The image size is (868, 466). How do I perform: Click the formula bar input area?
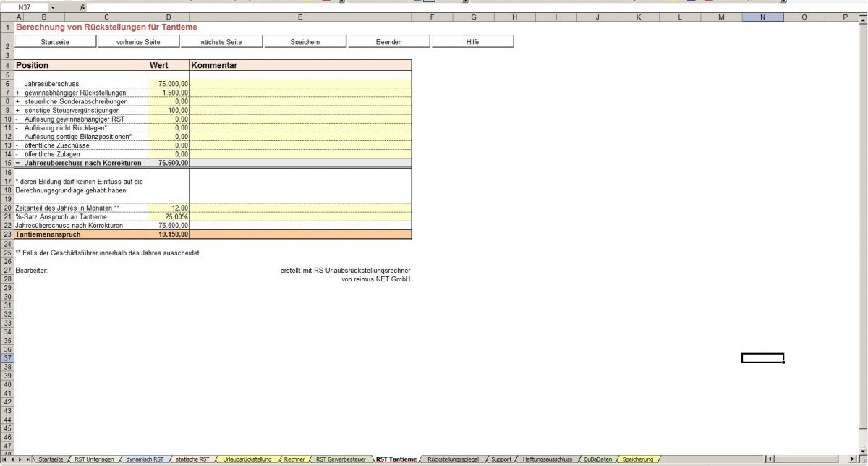477,7
